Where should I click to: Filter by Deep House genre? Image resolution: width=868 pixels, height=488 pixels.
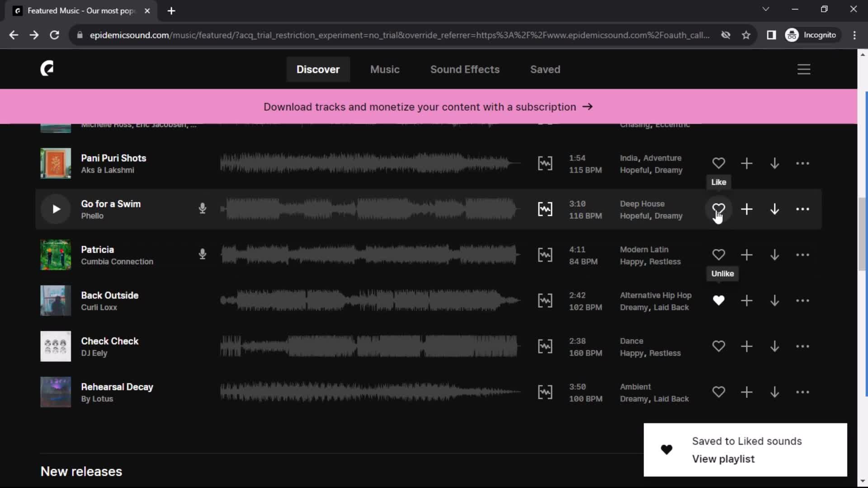642,204
